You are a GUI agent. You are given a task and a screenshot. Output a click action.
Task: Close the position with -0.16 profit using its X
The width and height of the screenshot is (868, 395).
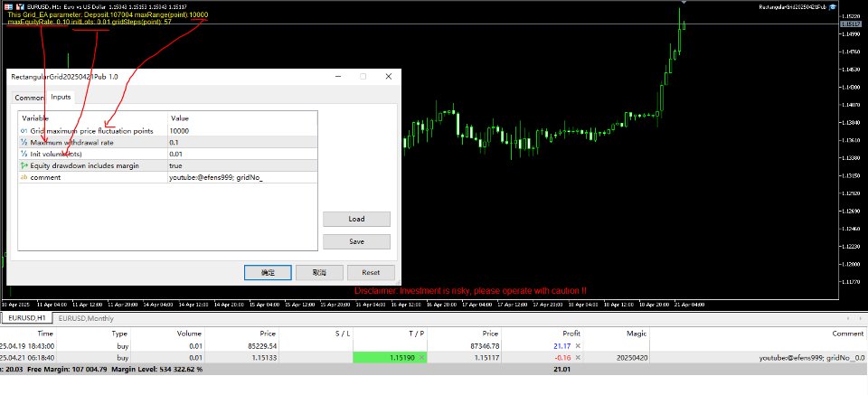[x=578, y=357]
